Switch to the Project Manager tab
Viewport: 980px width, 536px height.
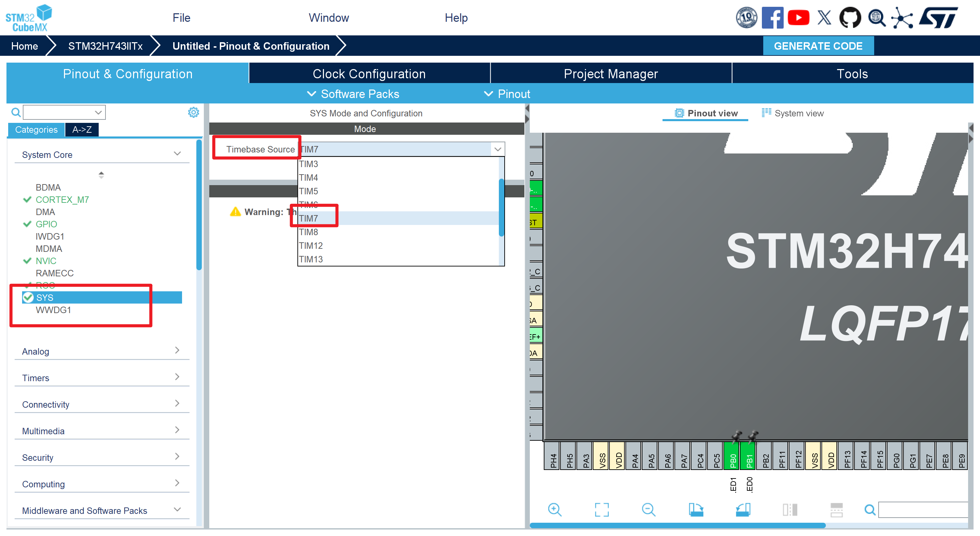(x=611, y=74)
